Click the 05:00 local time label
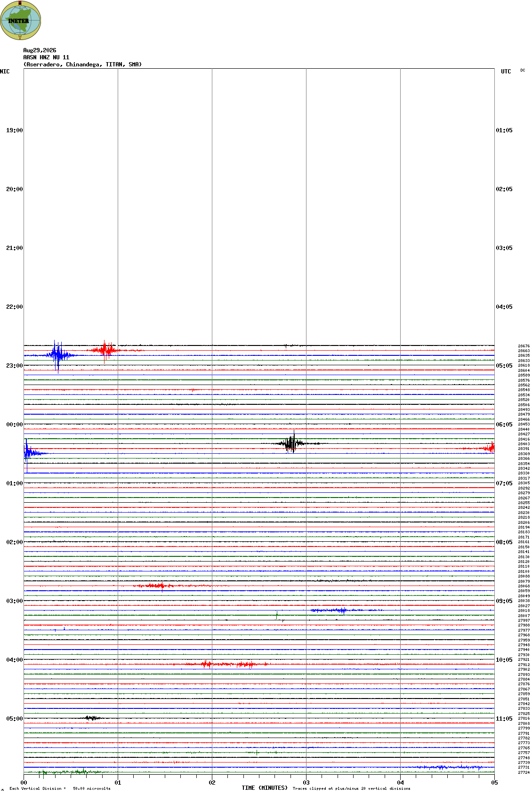The image size is (532, 795). [14, 719]
